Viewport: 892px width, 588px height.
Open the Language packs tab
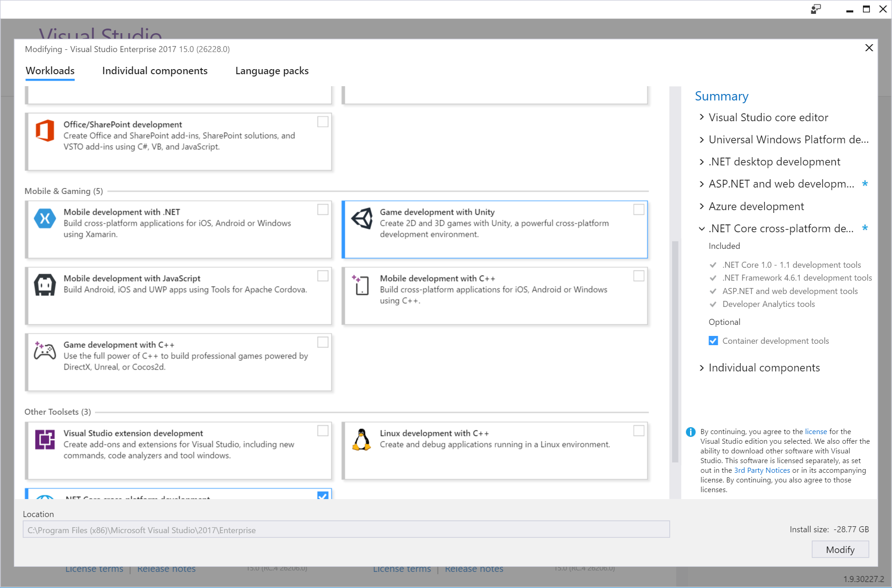272,71
